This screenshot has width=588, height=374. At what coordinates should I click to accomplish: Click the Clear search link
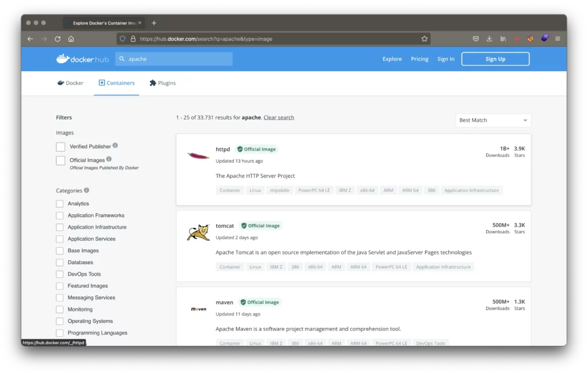[x=278, y=117]
